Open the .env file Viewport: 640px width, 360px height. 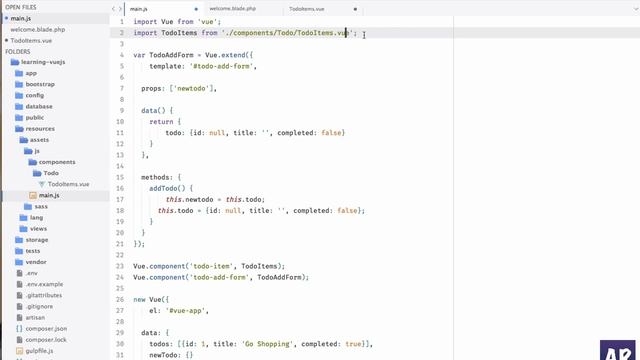click(x=31, y=273)
